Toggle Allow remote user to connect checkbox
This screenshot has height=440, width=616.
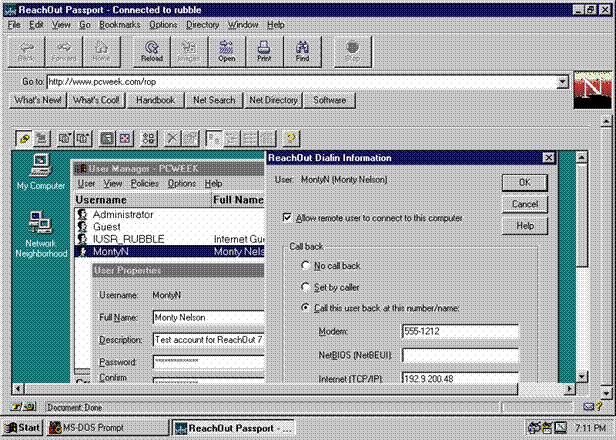[x=287, y=218]
